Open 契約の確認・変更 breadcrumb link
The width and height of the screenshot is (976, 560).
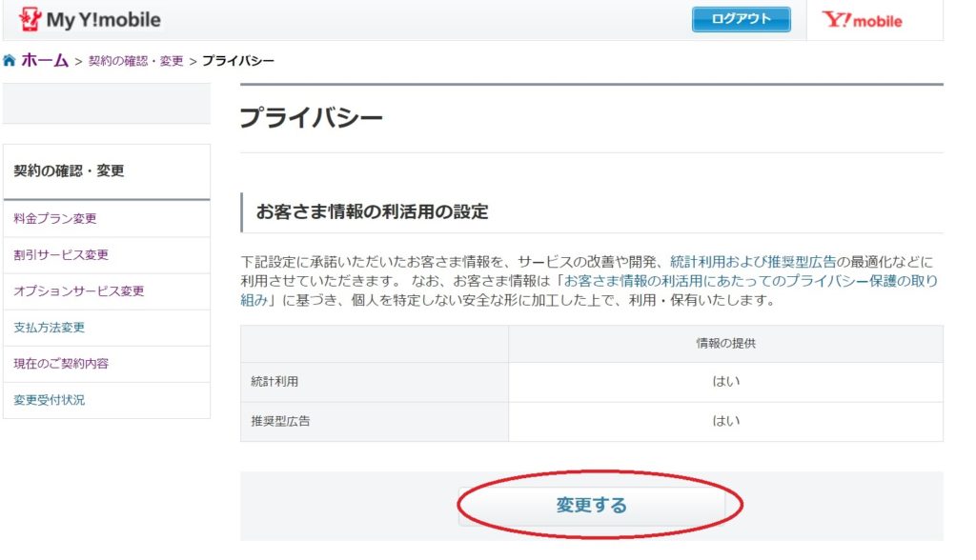pyautogui.click(x=135, y=61)
